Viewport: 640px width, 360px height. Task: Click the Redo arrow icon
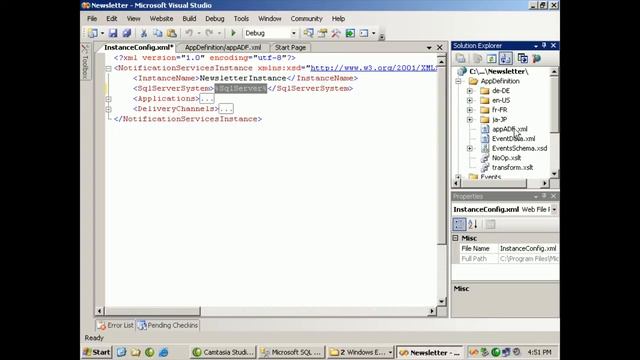[209, 33]
